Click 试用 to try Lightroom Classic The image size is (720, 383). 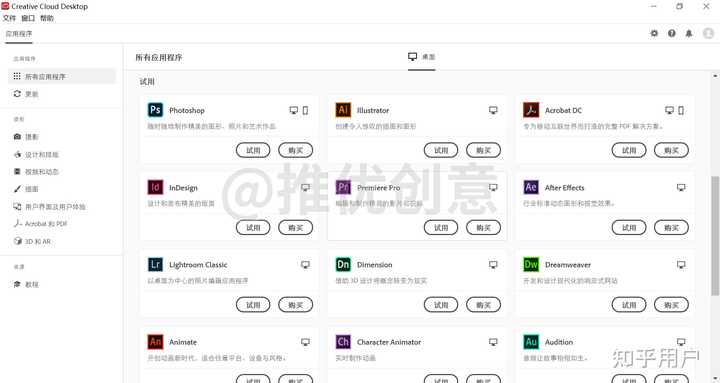[253, 304]
